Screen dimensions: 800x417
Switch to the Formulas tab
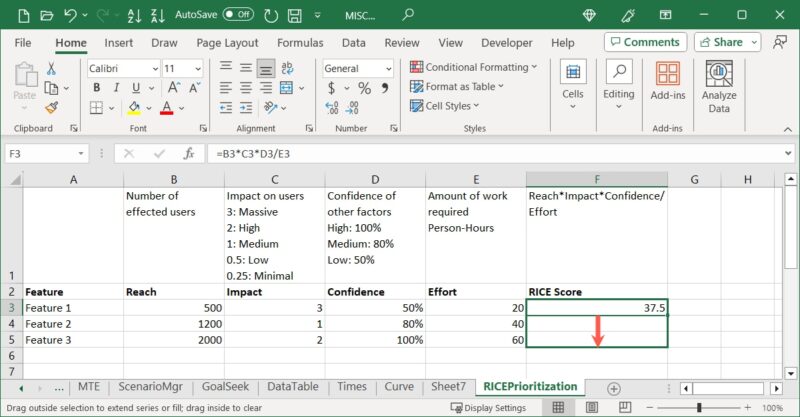(x=300, y=43)
